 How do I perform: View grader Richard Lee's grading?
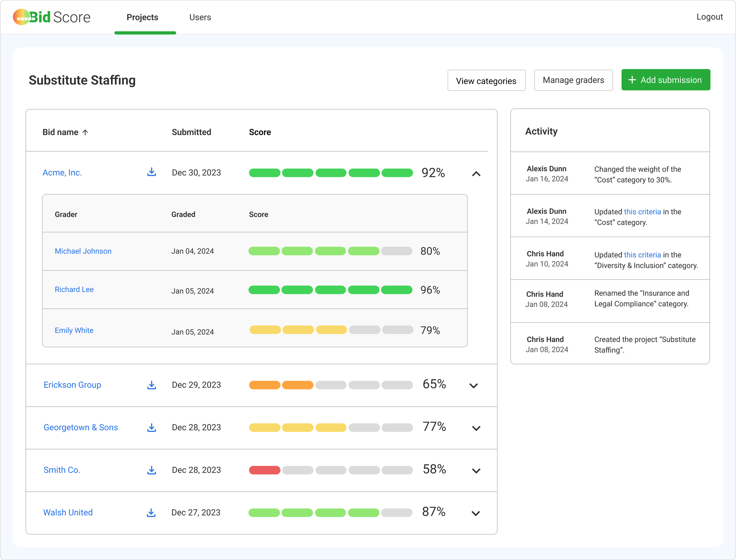(74, 289)
